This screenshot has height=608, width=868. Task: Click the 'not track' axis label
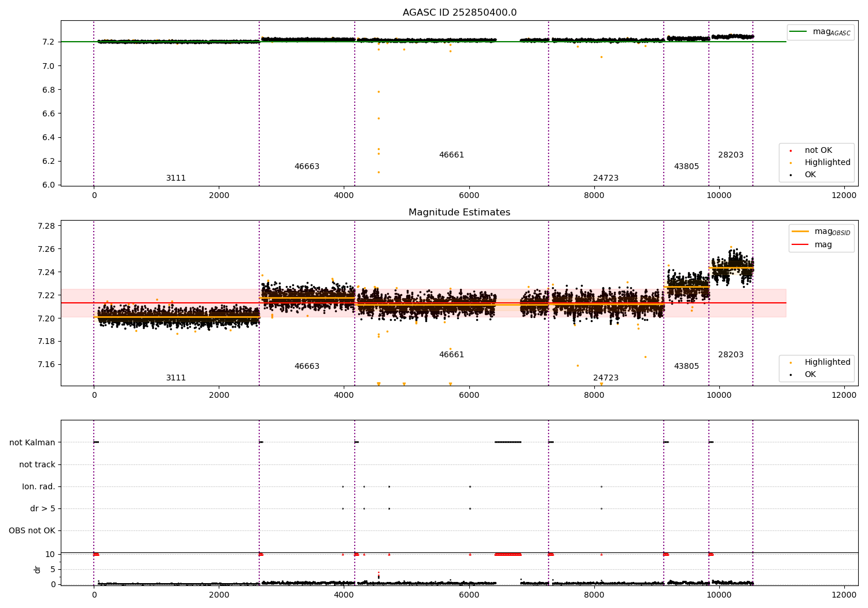(37, 464)
